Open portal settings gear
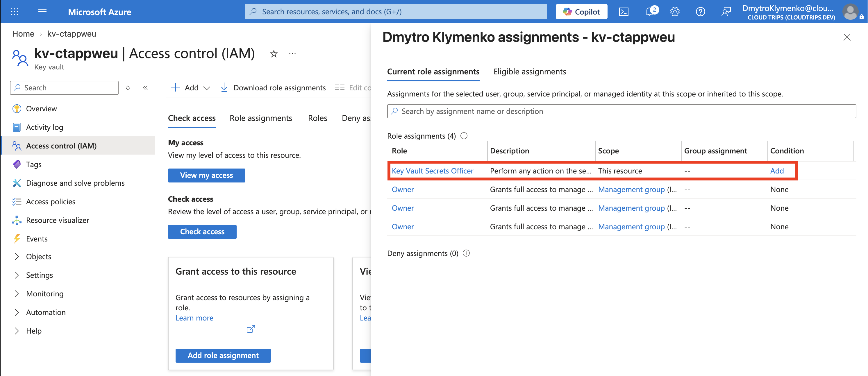 pyautogui.click(x=675, y=12)
